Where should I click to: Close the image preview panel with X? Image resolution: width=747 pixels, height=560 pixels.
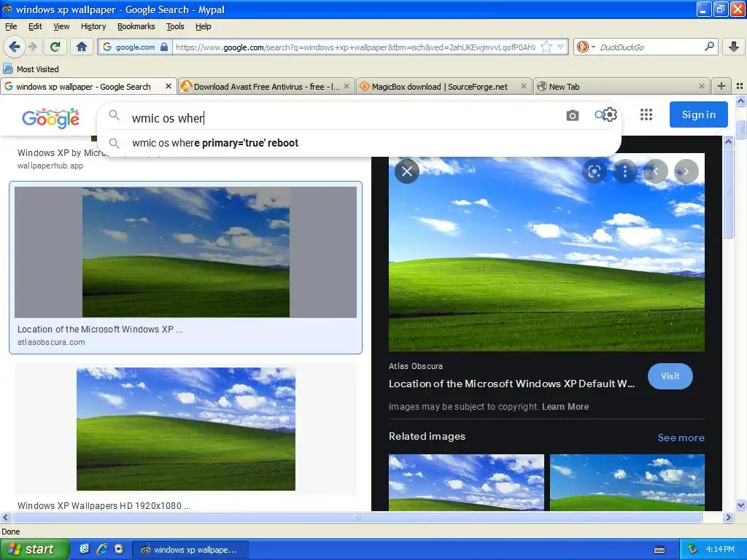coord(407,171)
